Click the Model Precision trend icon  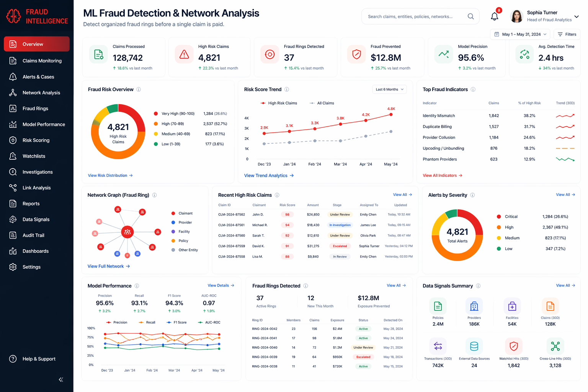click(444, 54)
